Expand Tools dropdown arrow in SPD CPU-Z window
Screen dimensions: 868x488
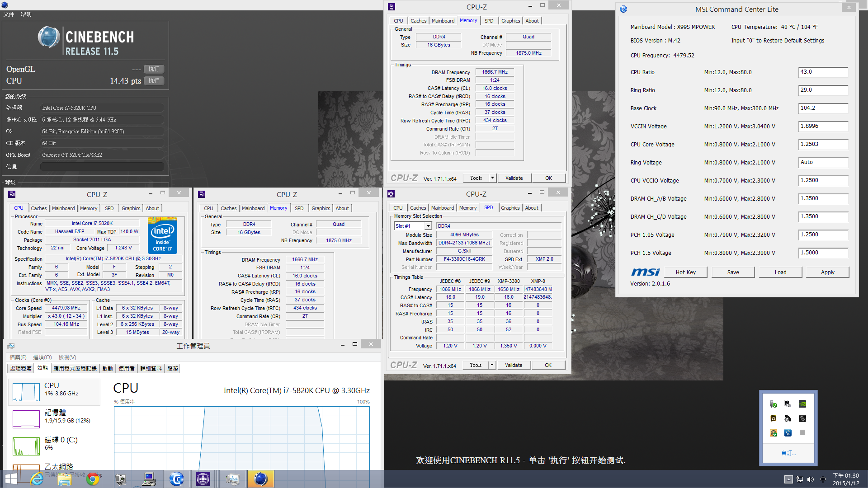pos(492,365)
